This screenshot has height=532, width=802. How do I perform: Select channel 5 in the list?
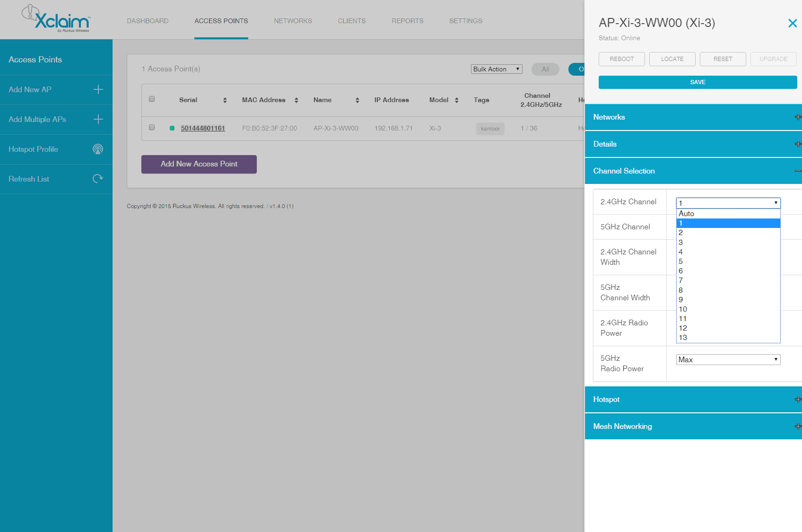[728, 262]
